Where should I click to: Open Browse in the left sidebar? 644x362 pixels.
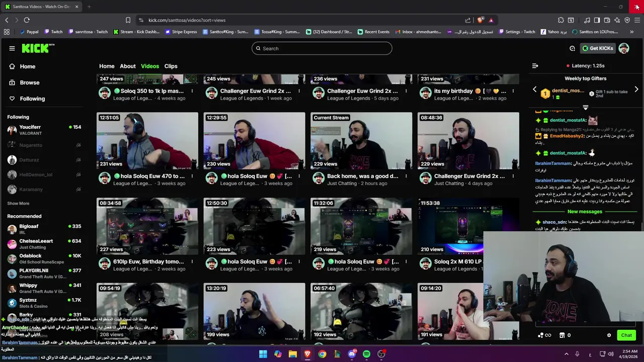29,82
